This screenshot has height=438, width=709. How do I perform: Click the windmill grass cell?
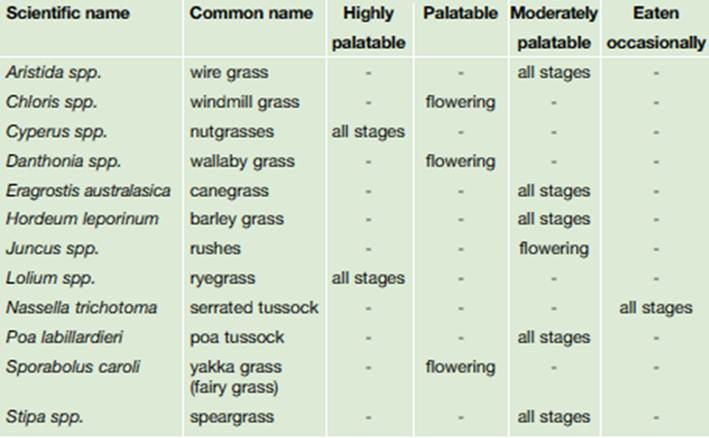(x=244, y=102)
